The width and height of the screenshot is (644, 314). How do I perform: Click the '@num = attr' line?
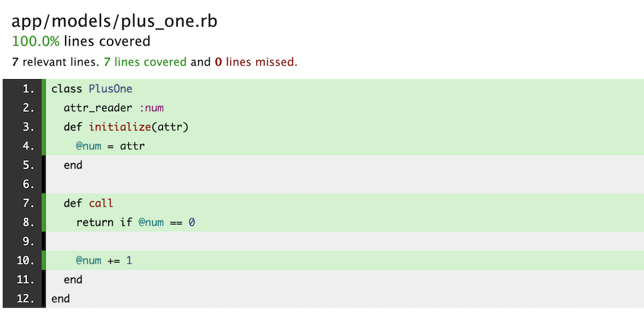click(111, 146)
